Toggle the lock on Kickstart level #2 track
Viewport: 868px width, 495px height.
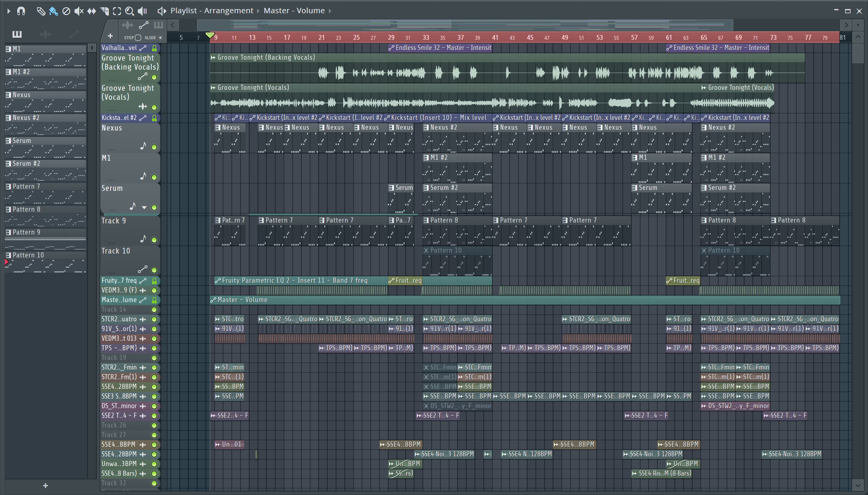tap(154, 118)
